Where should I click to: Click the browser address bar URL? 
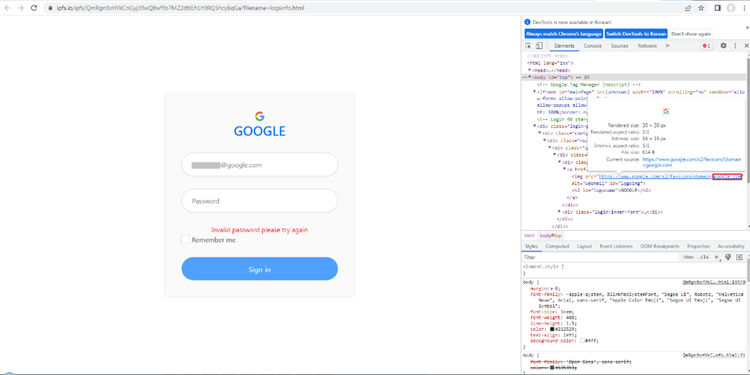(x=180, y=8)
